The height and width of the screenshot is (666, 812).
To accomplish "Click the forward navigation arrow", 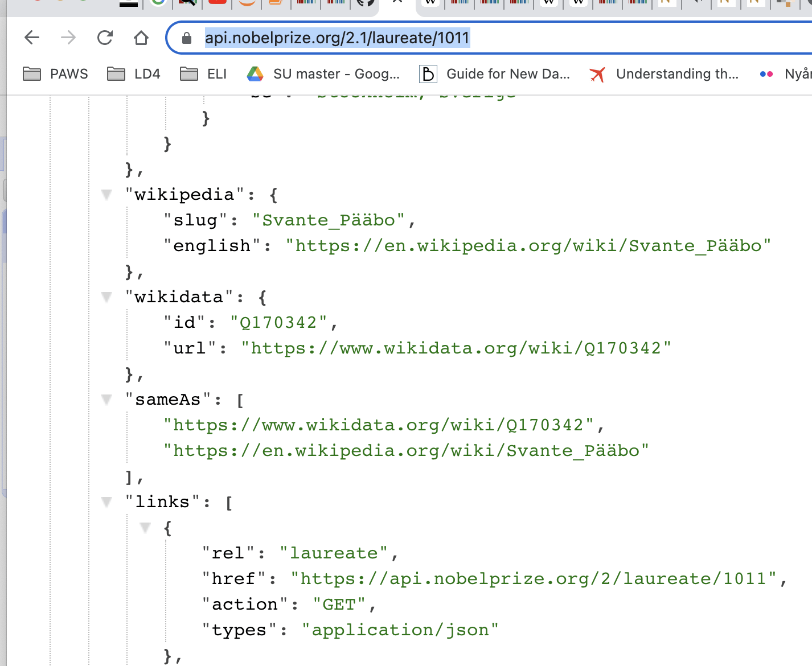I will click(68, 38).
